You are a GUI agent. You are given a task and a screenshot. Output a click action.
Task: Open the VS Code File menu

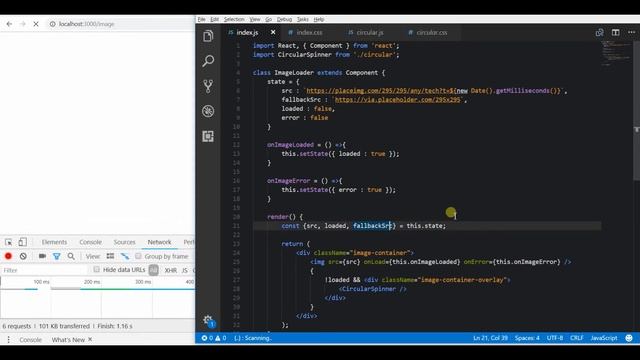pyautogui.click(x=202, y=19)
